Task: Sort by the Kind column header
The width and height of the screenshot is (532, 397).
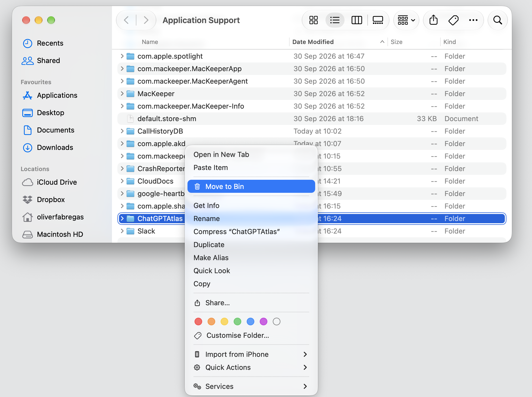Action: [x=450, y=42]
